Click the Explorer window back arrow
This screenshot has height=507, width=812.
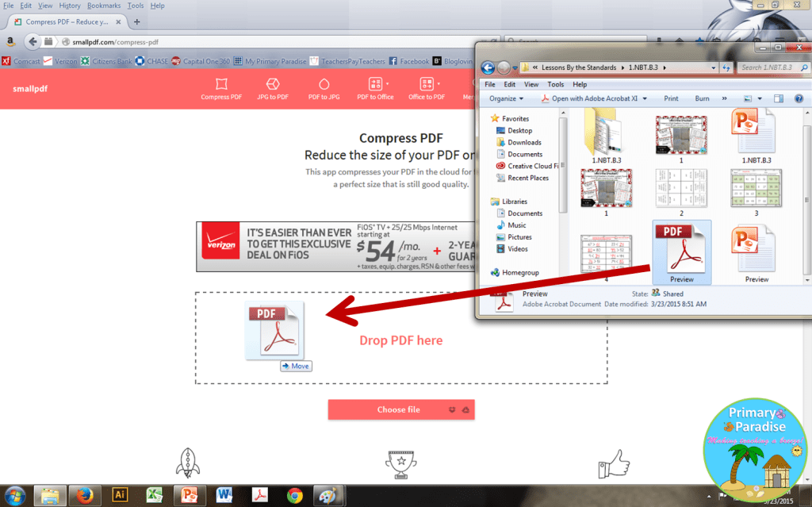[488, 67]
